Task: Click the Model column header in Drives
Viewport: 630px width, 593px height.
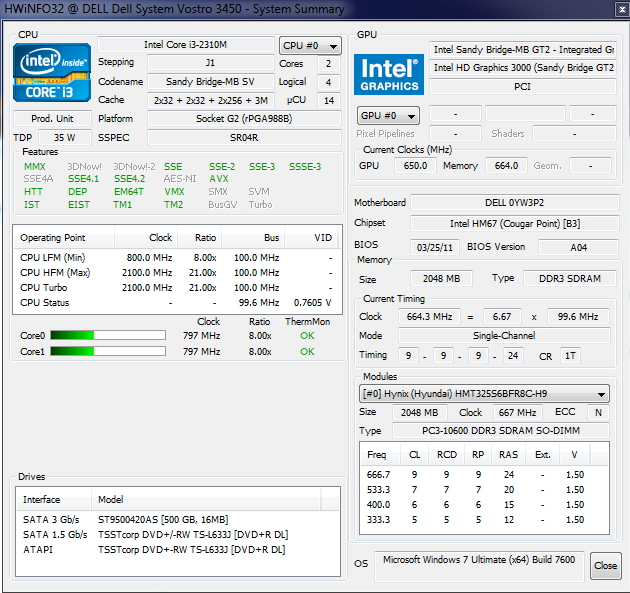Action: [x=206, y=499]
